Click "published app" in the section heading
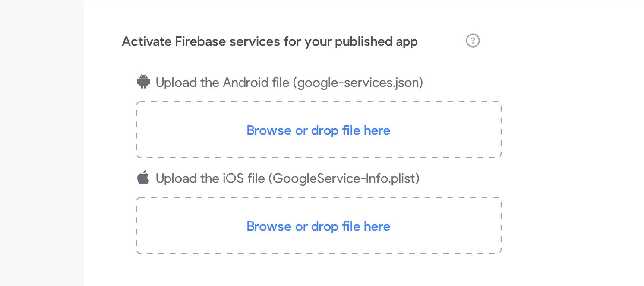 coord(376,42)
